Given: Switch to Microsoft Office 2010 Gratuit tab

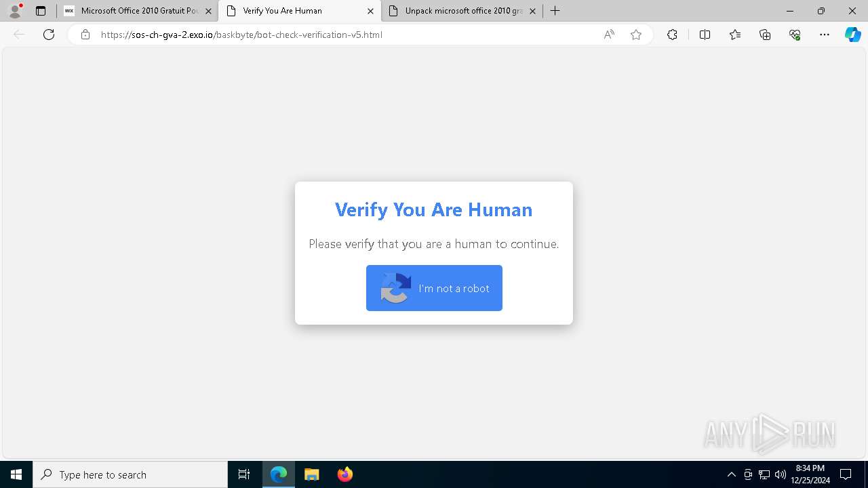Looking at the screenshot, I should tap(139, 11).
